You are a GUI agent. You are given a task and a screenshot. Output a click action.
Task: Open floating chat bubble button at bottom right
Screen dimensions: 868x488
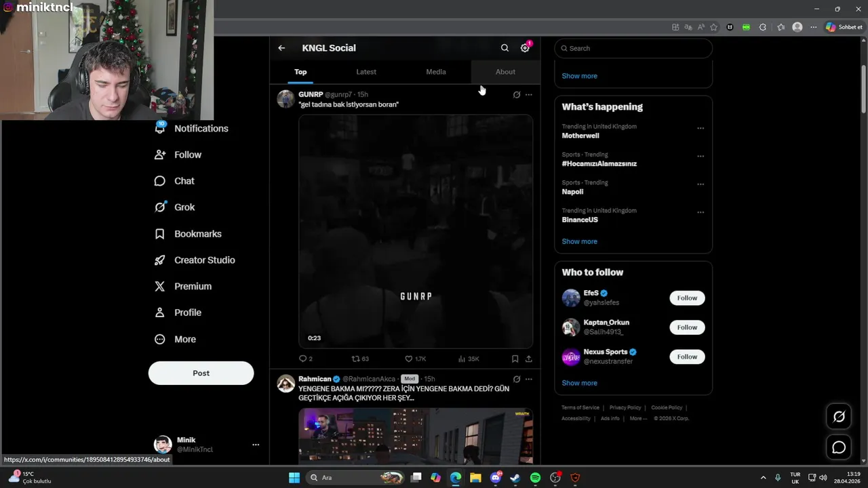click(x=839, y=447)
